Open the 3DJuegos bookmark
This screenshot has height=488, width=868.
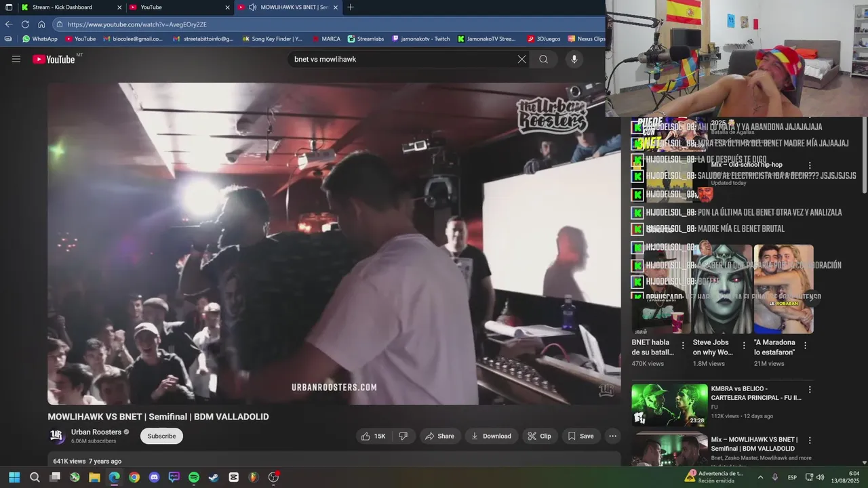point(544,39)
